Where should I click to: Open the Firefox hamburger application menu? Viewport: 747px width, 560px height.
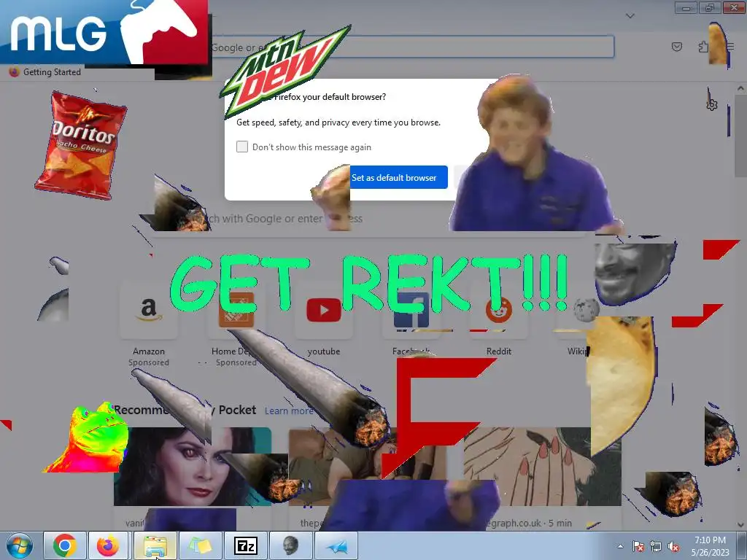[x=729, y=47]
